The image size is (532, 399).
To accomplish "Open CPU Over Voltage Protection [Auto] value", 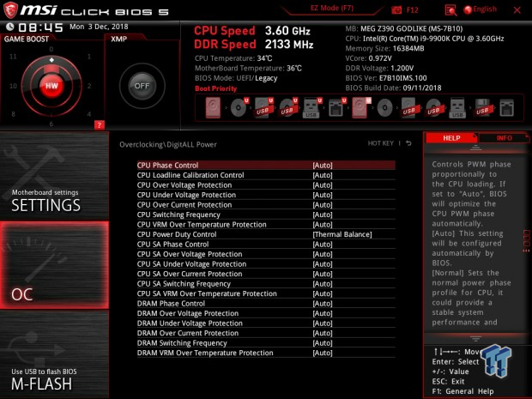I will click(x=323, y=184).
